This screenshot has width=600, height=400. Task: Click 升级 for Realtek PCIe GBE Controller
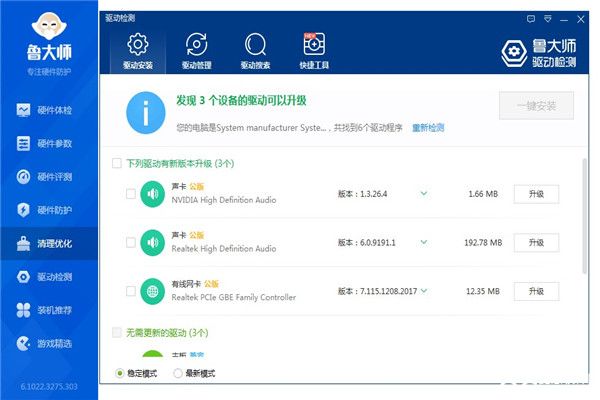pyautogui.click(x=536, y=291)
